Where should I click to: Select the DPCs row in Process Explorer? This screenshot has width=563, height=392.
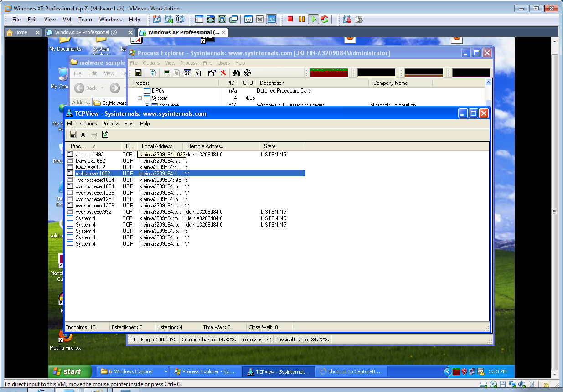[305, 91]
